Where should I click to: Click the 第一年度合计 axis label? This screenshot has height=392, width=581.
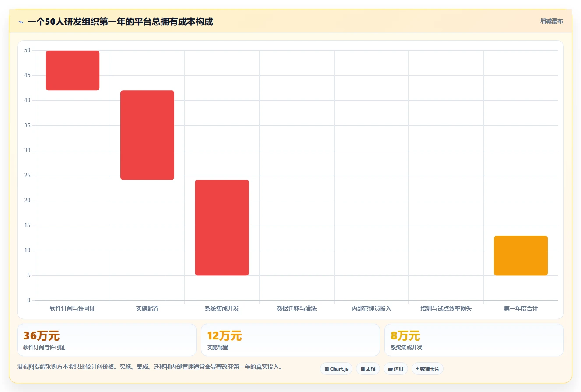(x=521, y=309)
